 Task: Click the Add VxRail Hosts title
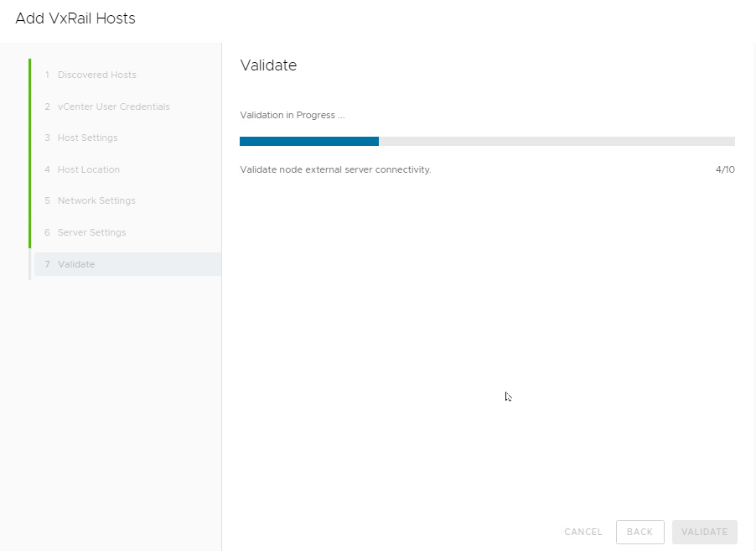pyautogui.click(x=75, y=18)
